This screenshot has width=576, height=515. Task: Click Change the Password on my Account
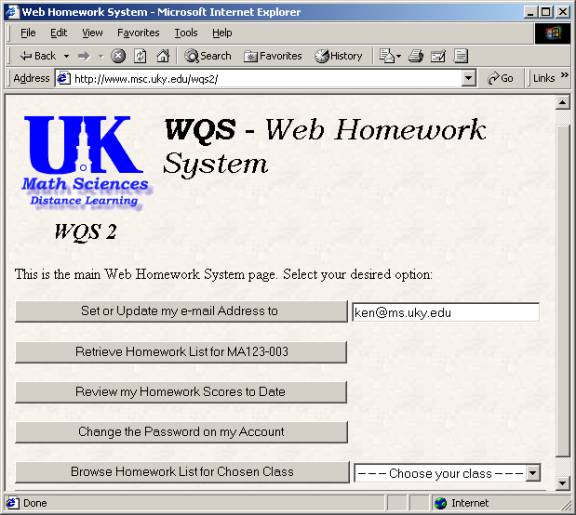[x=181, y=432]
